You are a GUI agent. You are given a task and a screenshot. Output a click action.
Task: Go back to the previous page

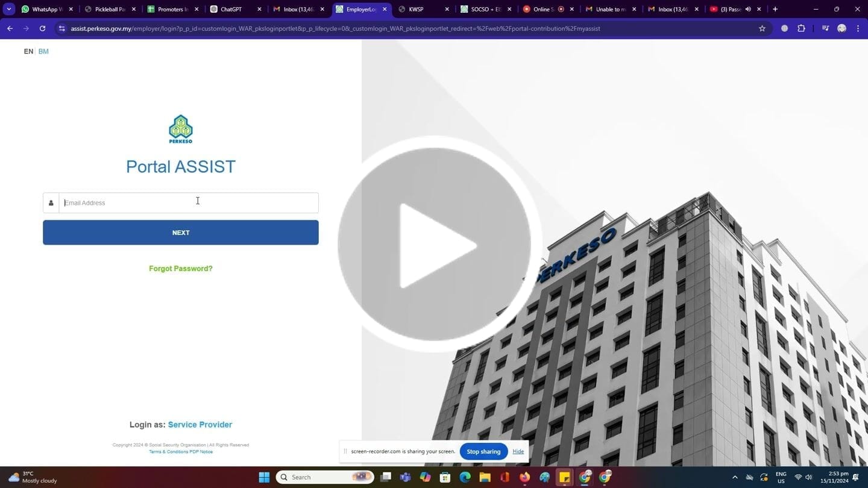[10, 28]
